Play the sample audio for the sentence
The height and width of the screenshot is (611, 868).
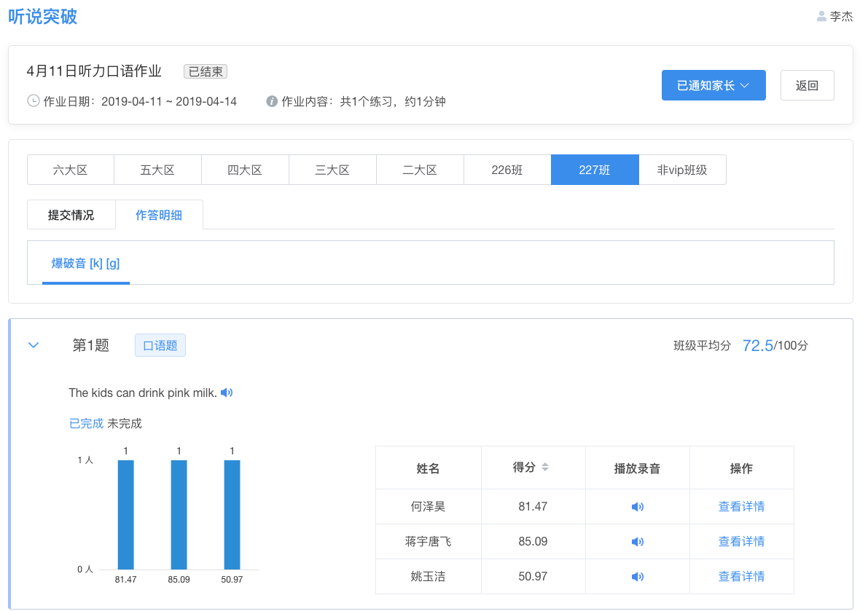pos(227,393)
